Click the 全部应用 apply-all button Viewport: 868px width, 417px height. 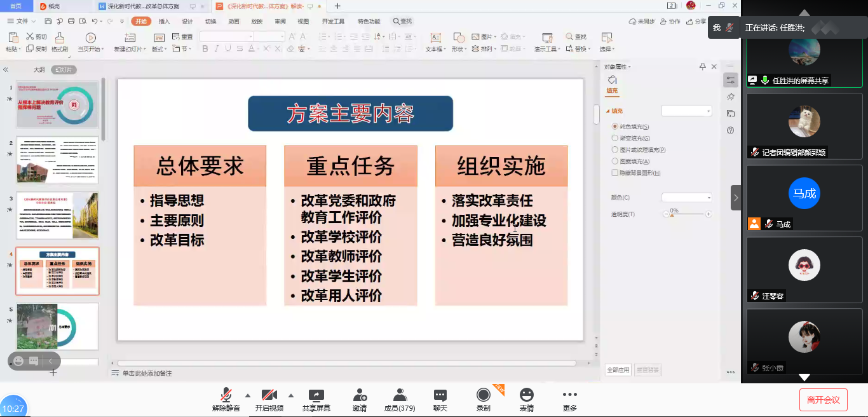618,369
